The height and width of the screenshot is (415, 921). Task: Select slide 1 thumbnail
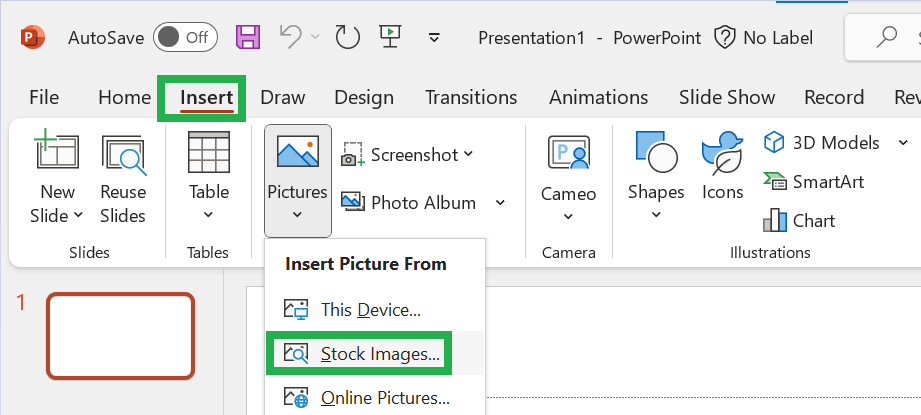pos(120,336)
